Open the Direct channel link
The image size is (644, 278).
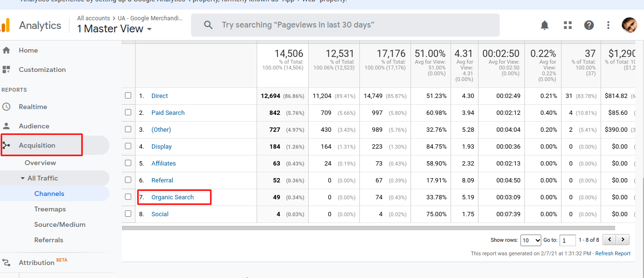[160, 96]
